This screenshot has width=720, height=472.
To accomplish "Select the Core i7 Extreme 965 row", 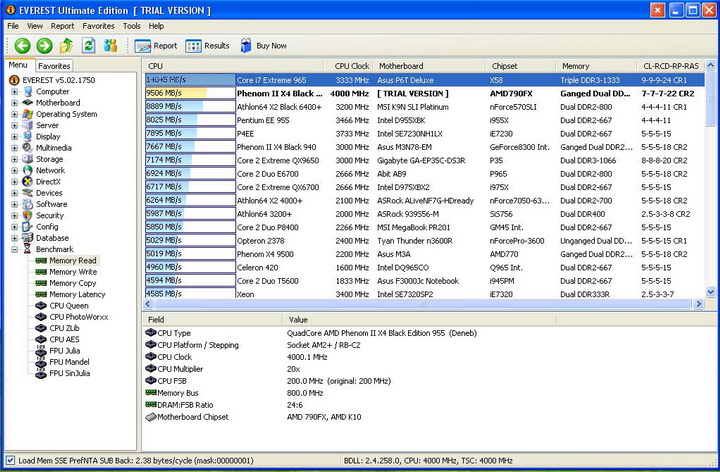I will click(x=425, y=80).
